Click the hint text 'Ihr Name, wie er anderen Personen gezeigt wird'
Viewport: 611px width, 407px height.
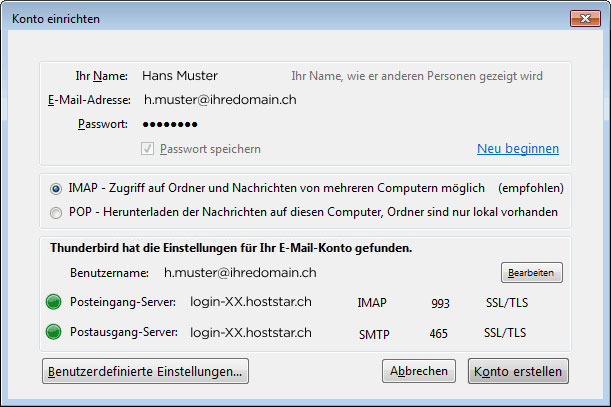pyautogui.click(x=417, y=76)
